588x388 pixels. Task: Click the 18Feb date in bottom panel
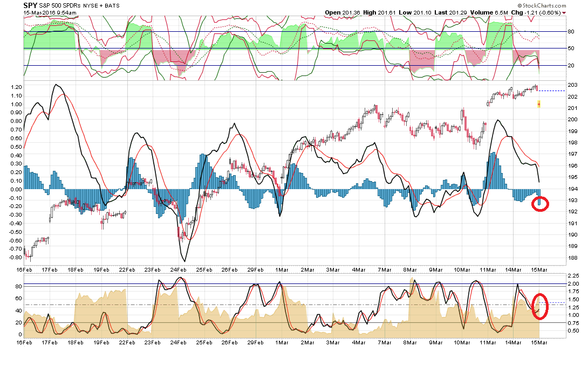(x=76, y=342)
